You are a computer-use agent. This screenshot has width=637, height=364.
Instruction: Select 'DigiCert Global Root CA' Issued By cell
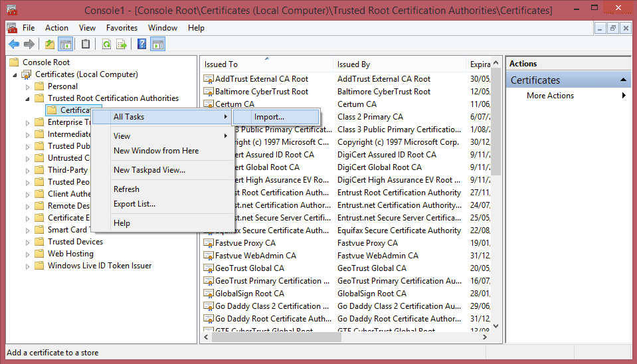pos(379,168)
